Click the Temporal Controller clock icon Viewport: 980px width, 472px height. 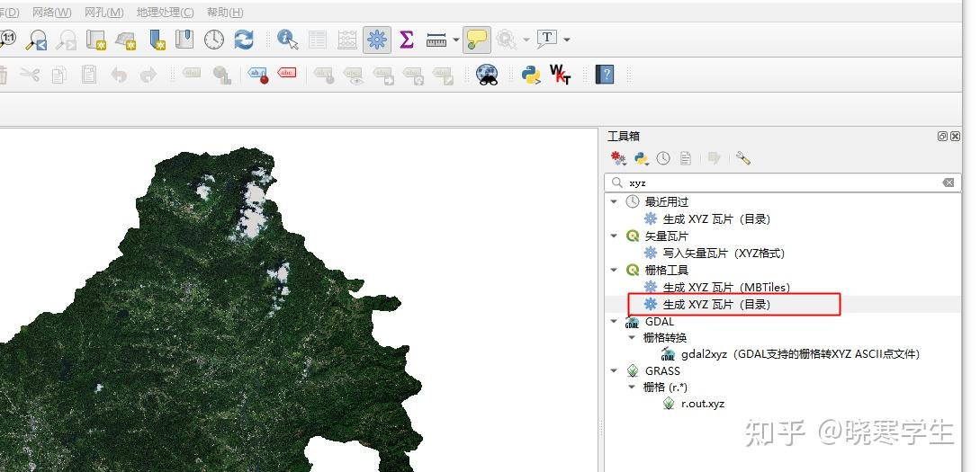pyautogui.click(x=214, y=40)
